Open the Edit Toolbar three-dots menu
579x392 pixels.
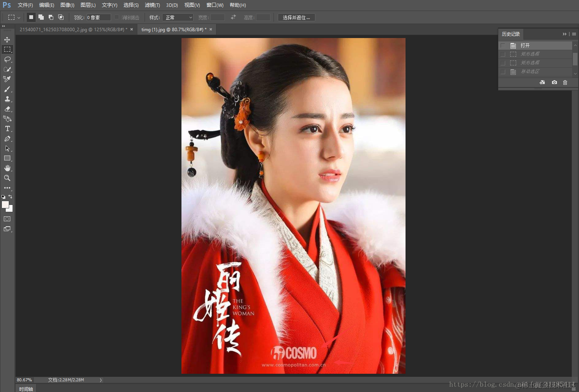[7, 188]
